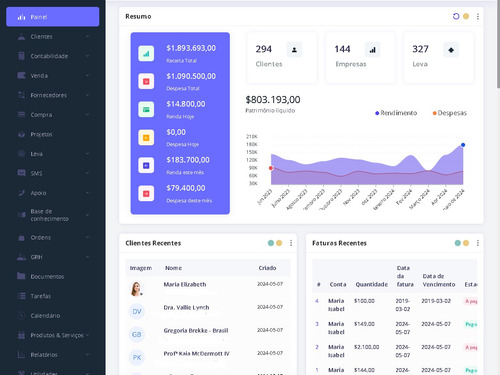Screen dimensions: 500x375
Task: Click the Apoio phone icon
Action: click(x=21, y=193)
